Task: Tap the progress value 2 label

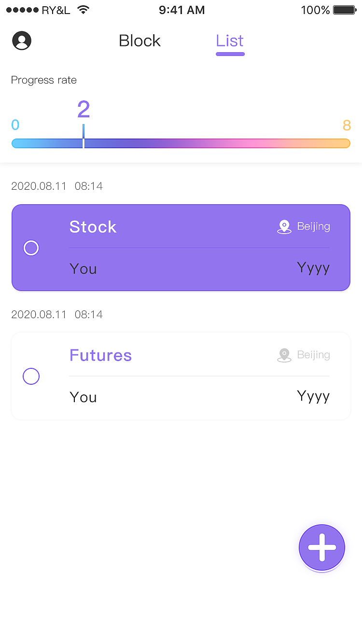Action: pyautogui.click(x=84, y=110)
